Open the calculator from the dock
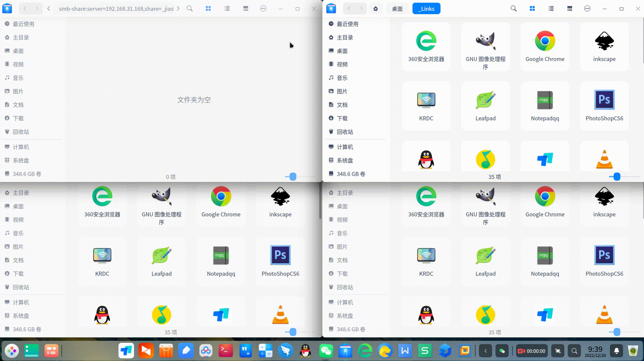Image resolution: width=644 pixels, height=361 pixels. click(266, 351)
